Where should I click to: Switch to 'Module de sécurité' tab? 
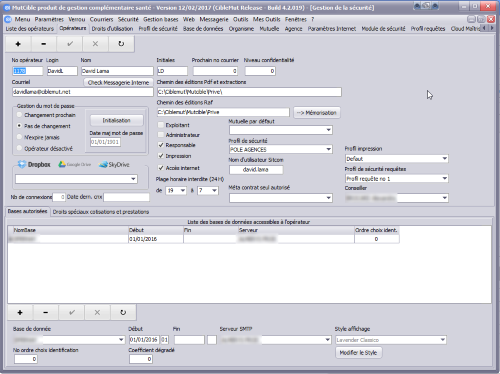[x=383, y=29]
